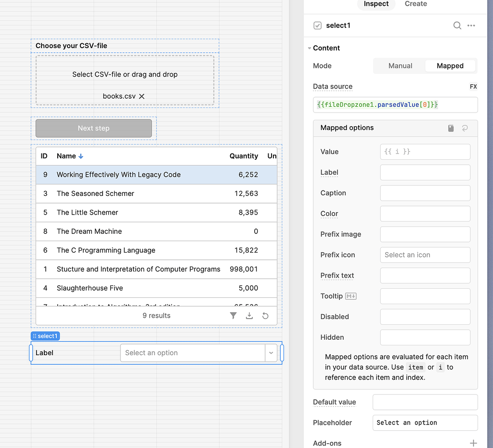Open the Mapped options documentation book icon

[x=451, y=128]
